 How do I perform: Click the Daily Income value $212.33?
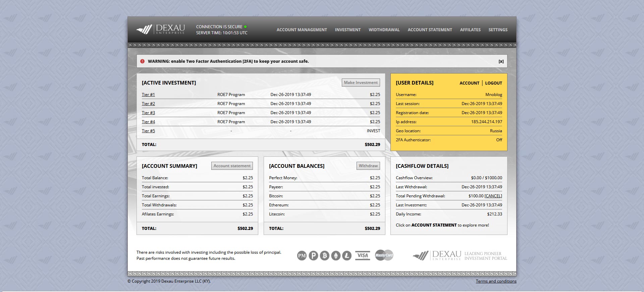[x=494, y=214]
